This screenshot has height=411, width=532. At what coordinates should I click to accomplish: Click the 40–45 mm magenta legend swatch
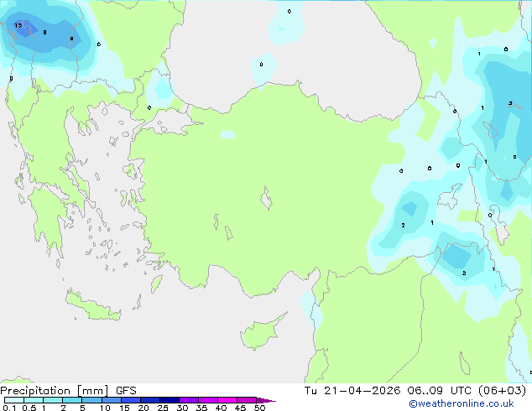coord(227,400)
